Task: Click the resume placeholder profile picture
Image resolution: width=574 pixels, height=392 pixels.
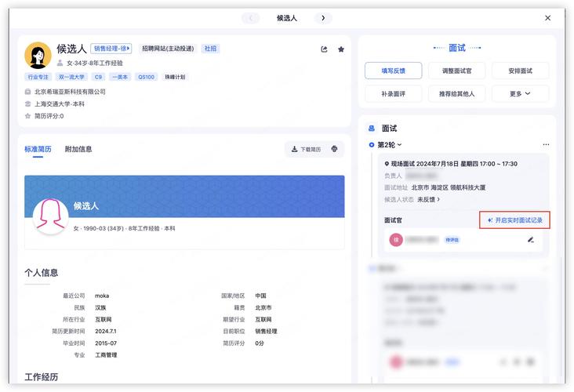Action: [x=51, y=215]
